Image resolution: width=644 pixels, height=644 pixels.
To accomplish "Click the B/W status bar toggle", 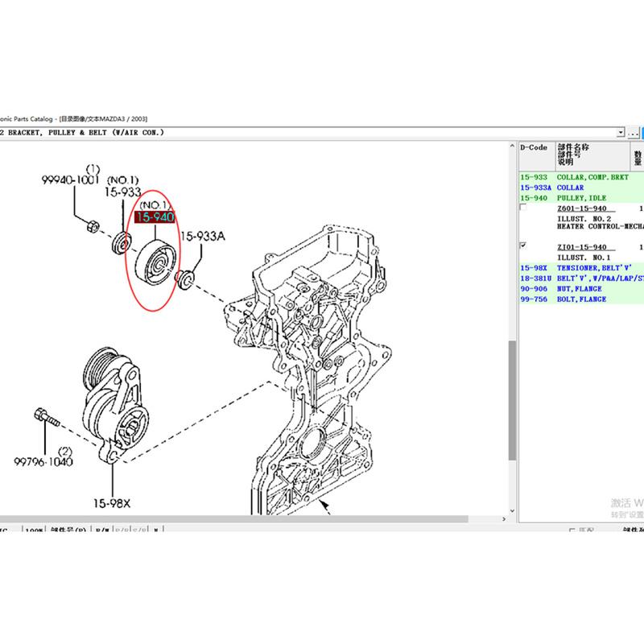I will tap(102, 530).
